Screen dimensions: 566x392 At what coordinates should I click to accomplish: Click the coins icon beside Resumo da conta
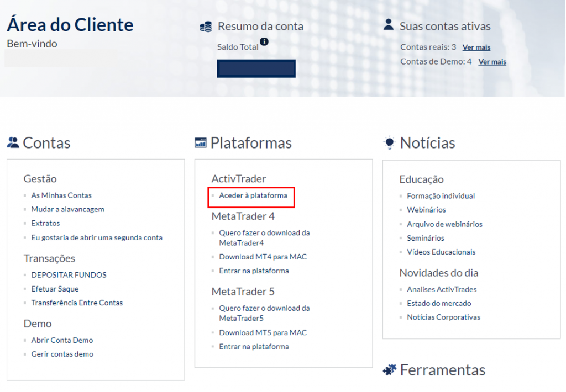point(206,27)
